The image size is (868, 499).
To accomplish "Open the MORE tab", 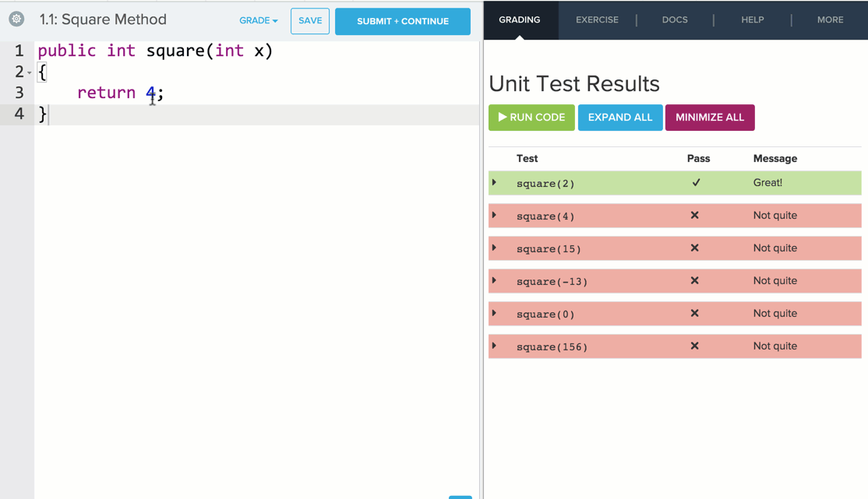I will 830,20.
